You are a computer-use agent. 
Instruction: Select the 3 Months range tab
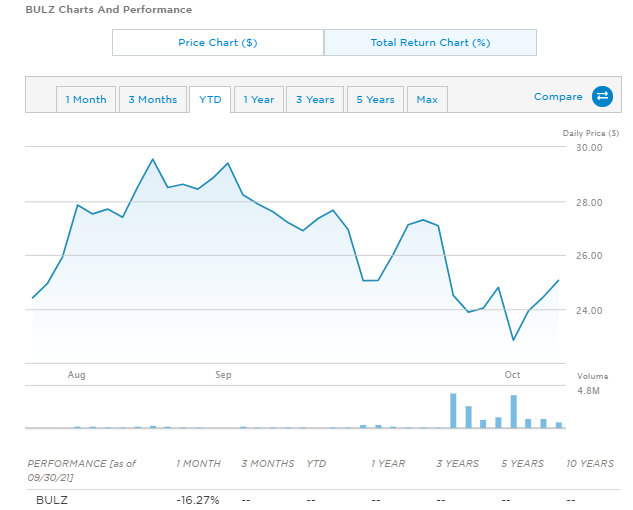click(x=153, y=99)
